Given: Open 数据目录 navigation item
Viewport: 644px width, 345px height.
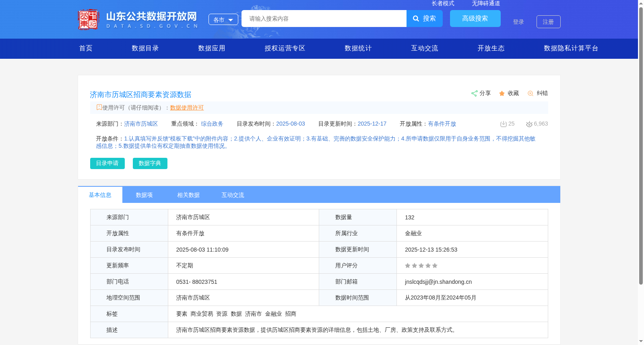Looking at the screenshot, I should click(x=145, y=48).
